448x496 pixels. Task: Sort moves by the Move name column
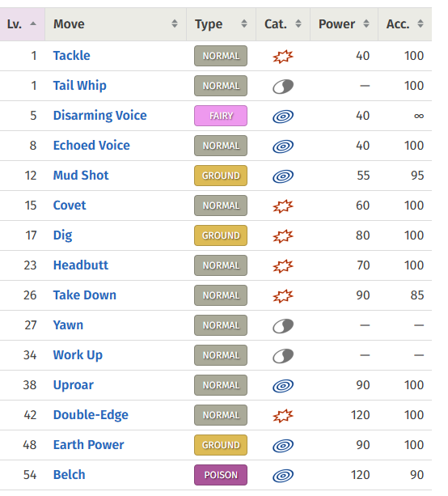116,24
